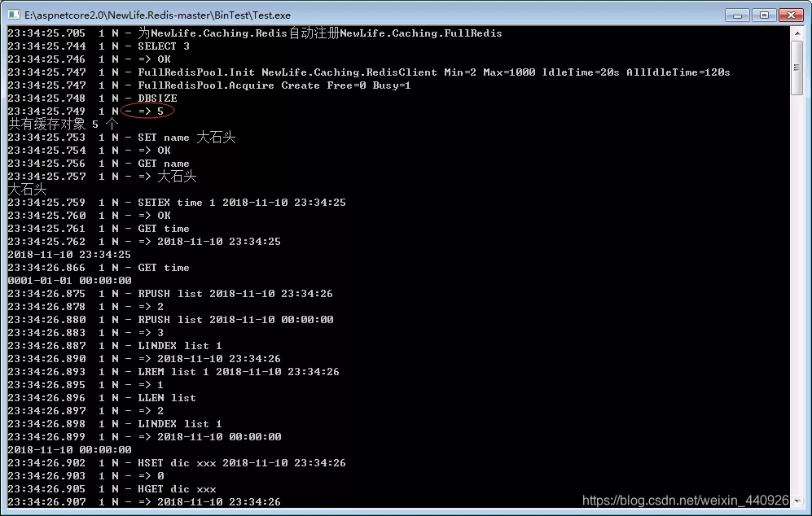Click the 'RPUSH list 2018-11-10 23:34:26' line
Image resolution: width=812 pixels, height=516 pixels.
click(x=170, y=293)
